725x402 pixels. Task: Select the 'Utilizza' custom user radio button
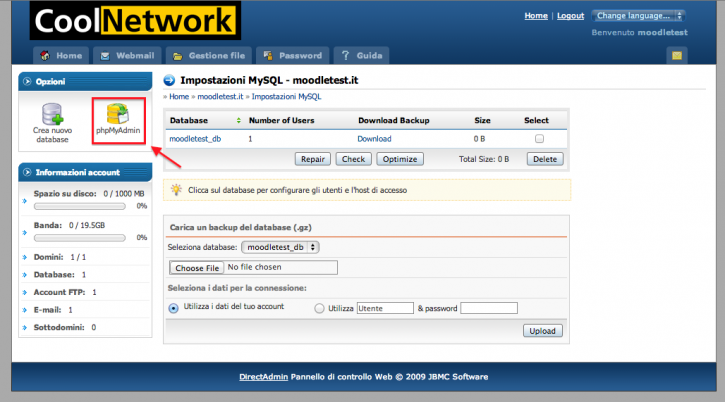click(x=319, y=308)
